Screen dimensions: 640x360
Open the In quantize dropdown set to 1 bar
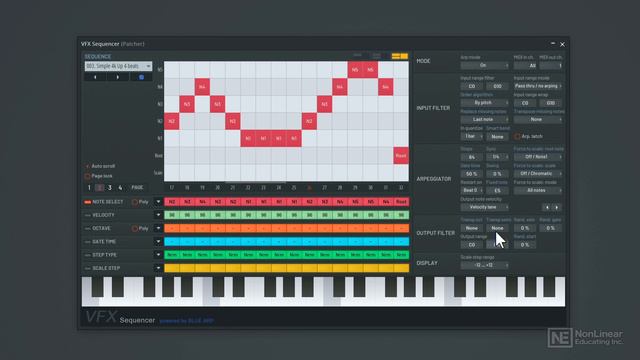[x=472, y=136]
